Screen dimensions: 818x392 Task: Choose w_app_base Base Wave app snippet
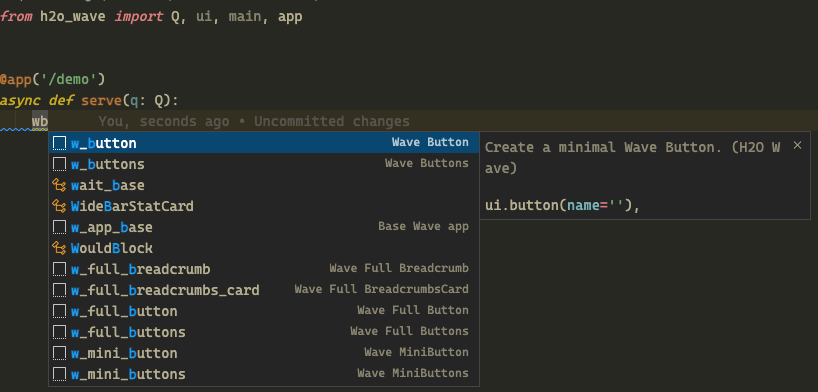coord(264,227)
